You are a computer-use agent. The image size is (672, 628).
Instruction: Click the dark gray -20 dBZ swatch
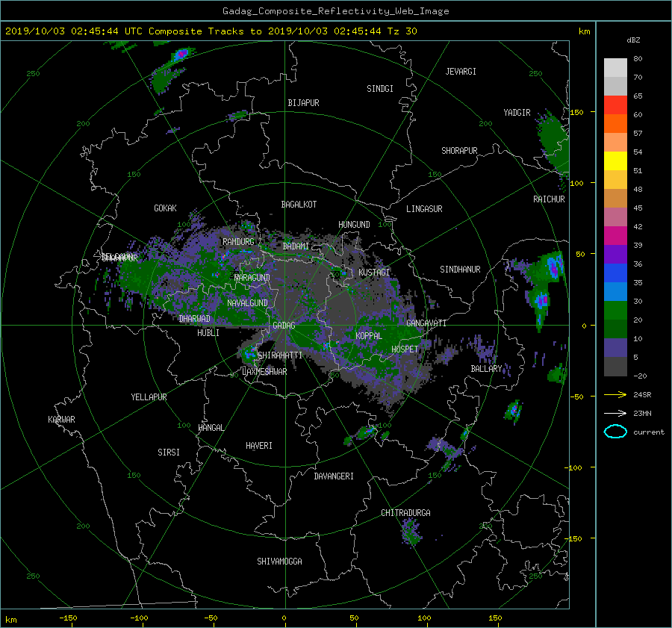click(615, 367)
